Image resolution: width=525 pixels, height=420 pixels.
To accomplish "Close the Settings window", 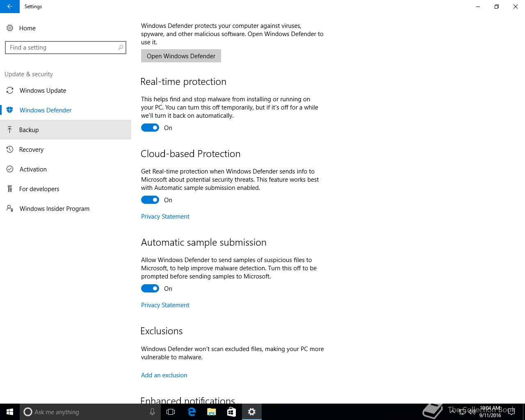I will [x=516, y=7].
